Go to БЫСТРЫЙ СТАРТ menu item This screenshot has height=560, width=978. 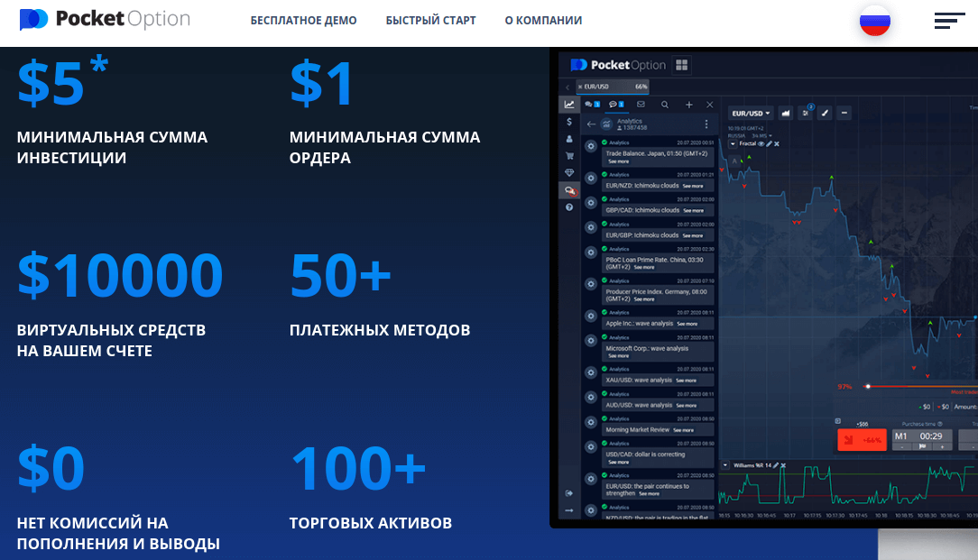click(x=430, y=21)
